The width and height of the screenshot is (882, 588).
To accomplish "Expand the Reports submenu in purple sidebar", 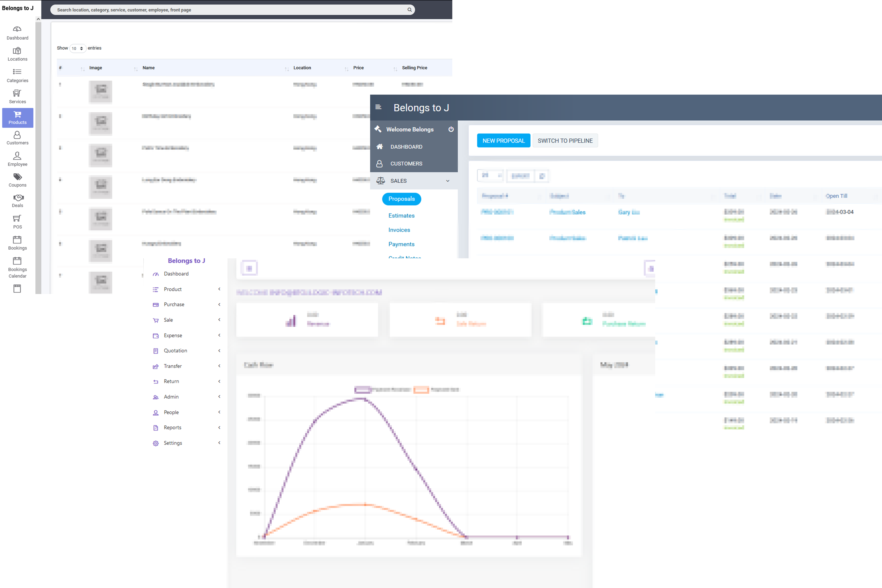I will click(219, 427).
